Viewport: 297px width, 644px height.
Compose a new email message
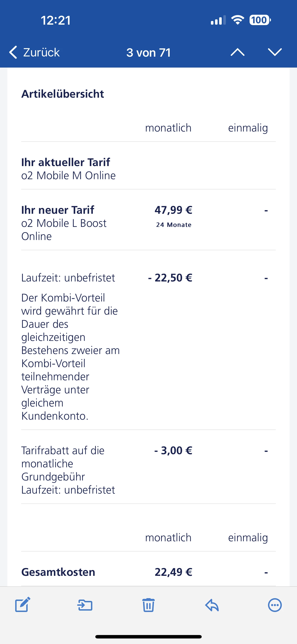click(x=23, y=605)
